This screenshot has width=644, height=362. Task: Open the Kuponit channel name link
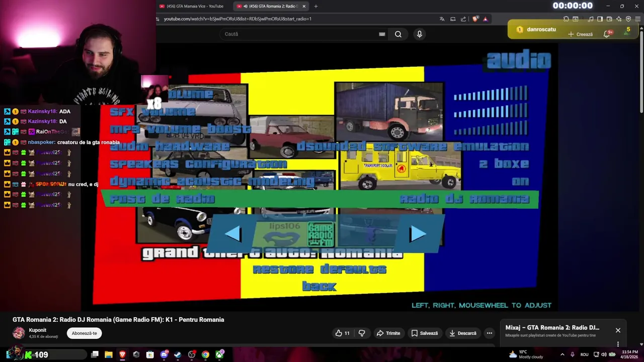tap(38, 330)
